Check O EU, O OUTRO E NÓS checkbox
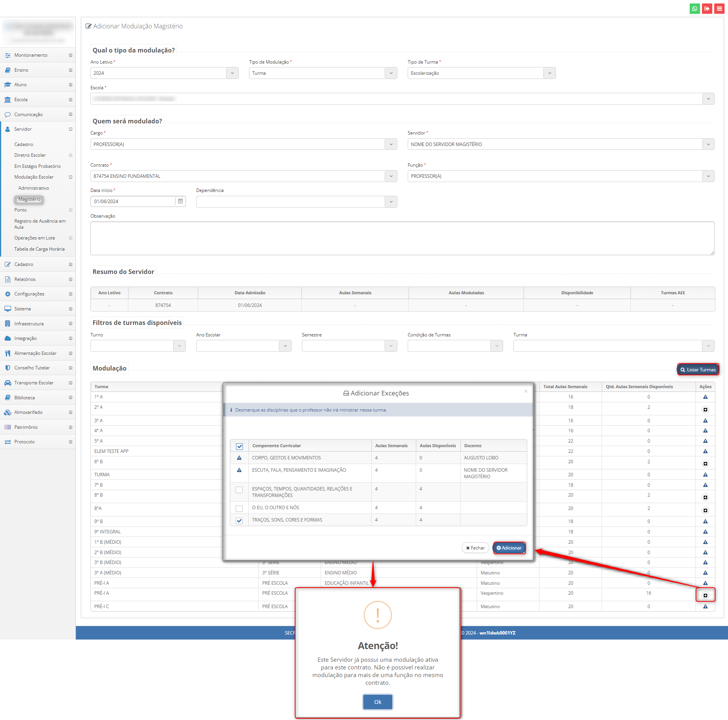 tap(239, 508)
